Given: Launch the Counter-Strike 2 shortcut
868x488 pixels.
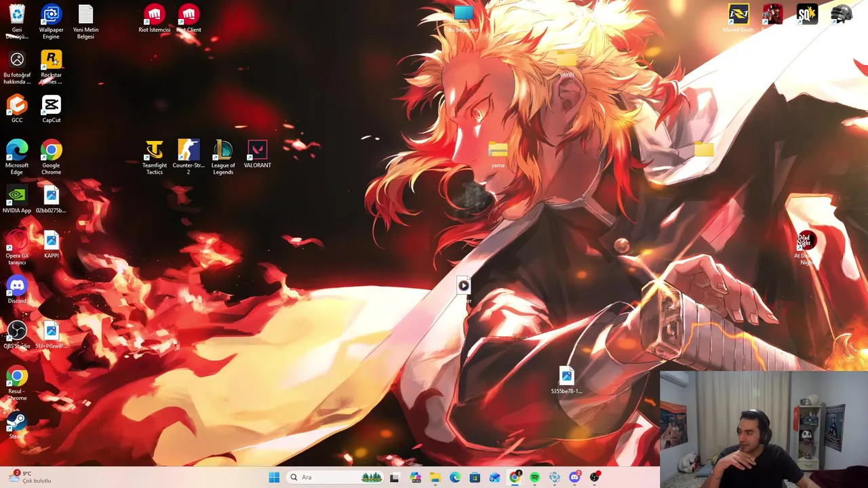Looking at the screenshot, I should click(x=189, y=150).
